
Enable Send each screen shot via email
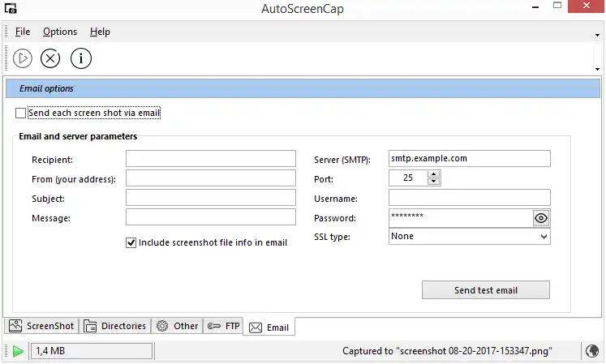point(21,113)
